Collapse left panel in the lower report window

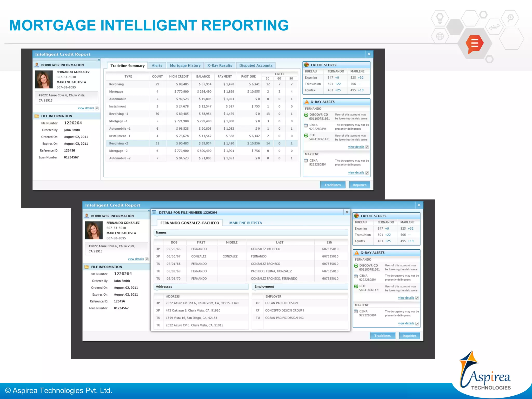149,211
